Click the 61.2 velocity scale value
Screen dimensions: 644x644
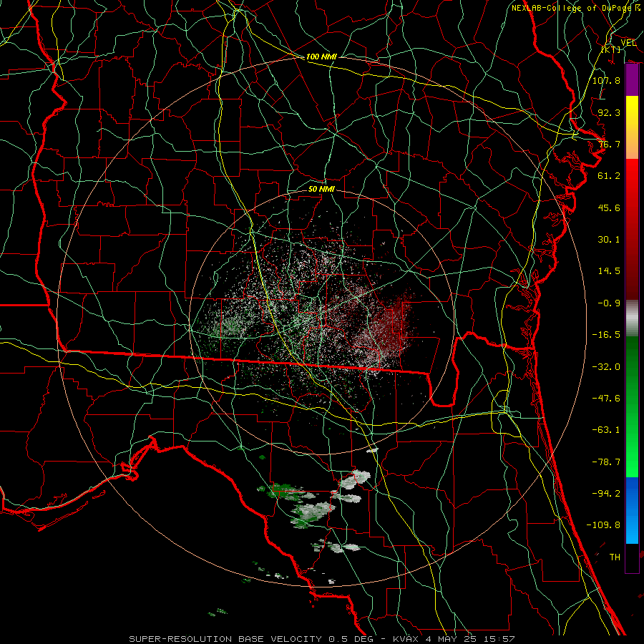(609, 176)
